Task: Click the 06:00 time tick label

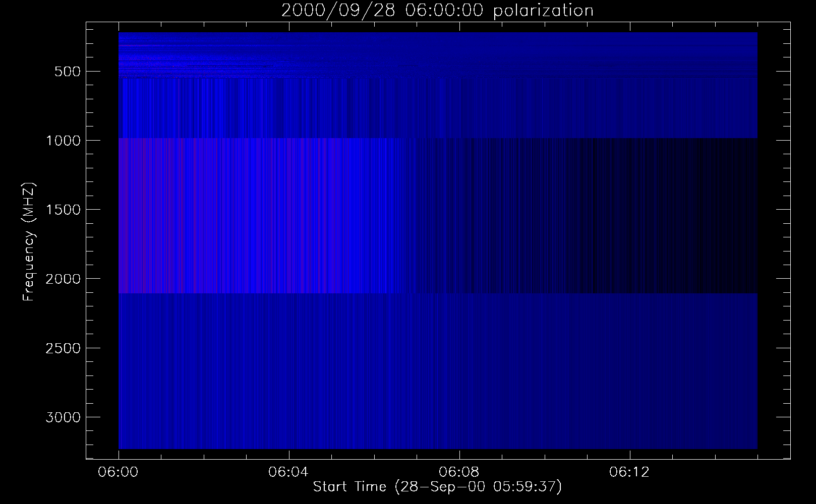Action: point(119,472)
